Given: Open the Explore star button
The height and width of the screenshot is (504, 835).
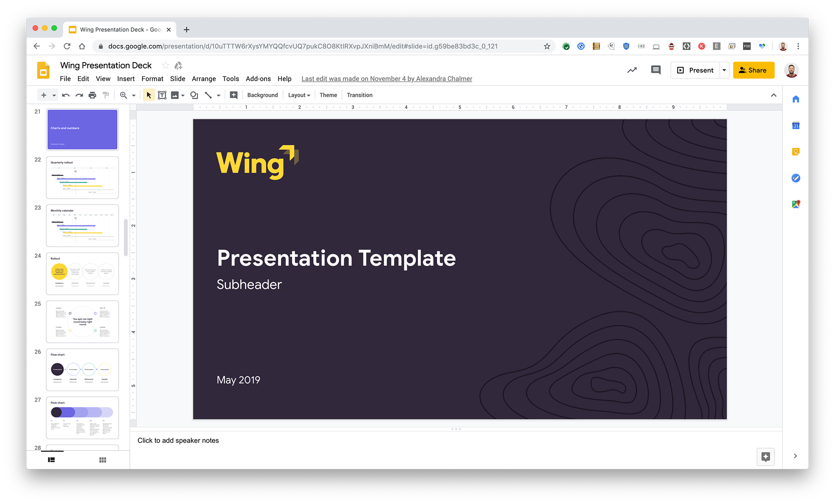Looking at the screenshot, I should click(765, 457).
